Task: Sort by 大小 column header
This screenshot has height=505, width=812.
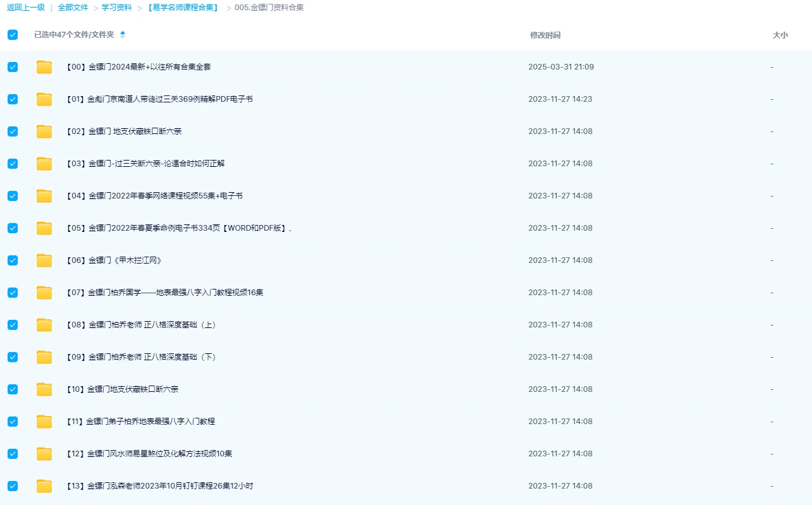Action: click(x=780, y=35)
